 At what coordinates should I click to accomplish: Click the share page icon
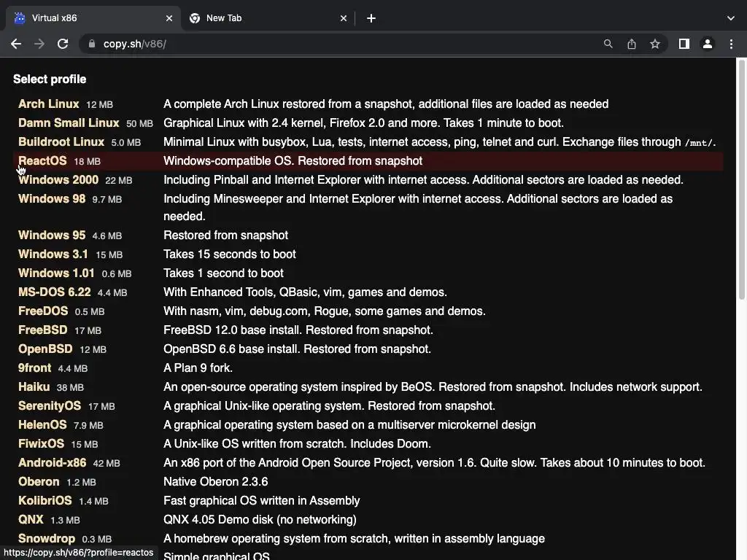point(632,44)
